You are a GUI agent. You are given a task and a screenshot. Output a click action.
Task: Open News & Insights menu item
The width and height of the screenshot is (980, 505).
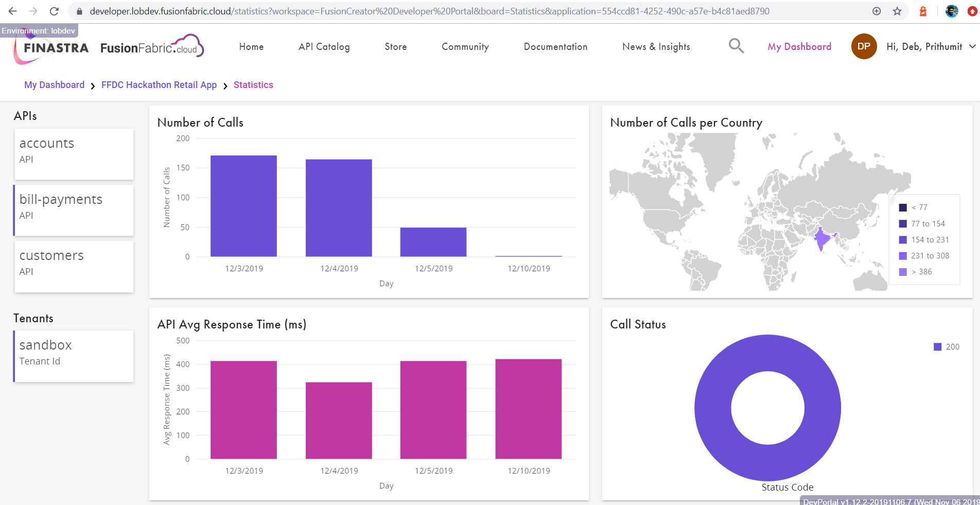pos(656,47)
